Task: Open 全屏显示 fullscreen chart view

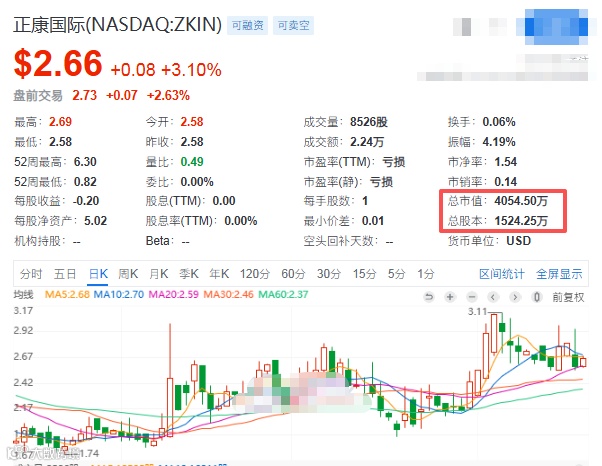Action: (559, 274)
